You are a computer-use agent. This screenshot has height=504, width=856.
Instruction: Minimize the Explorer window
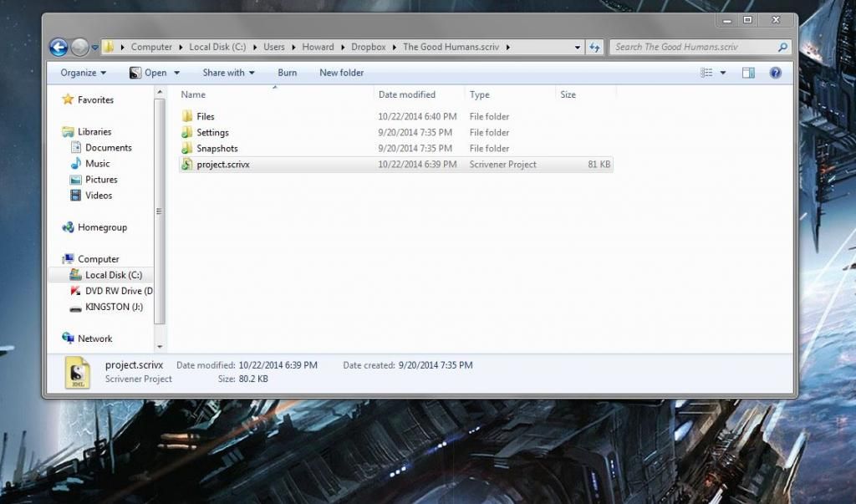pos(726,20)
